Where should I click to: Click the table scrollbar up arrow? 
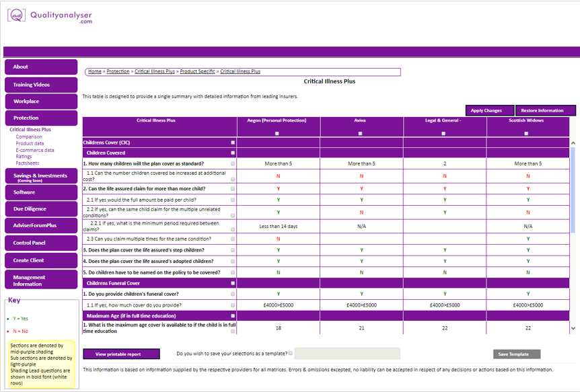pyautogui.click(x=573, y=143)
